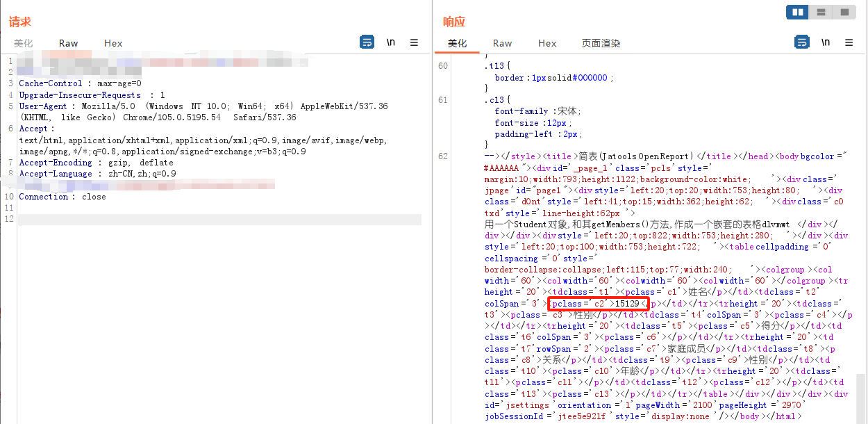Switch to the Raw tab in request panel

point(69,43)
